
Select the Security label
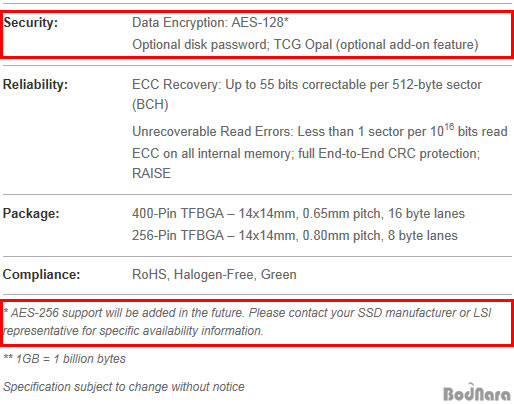coord(31,23)
